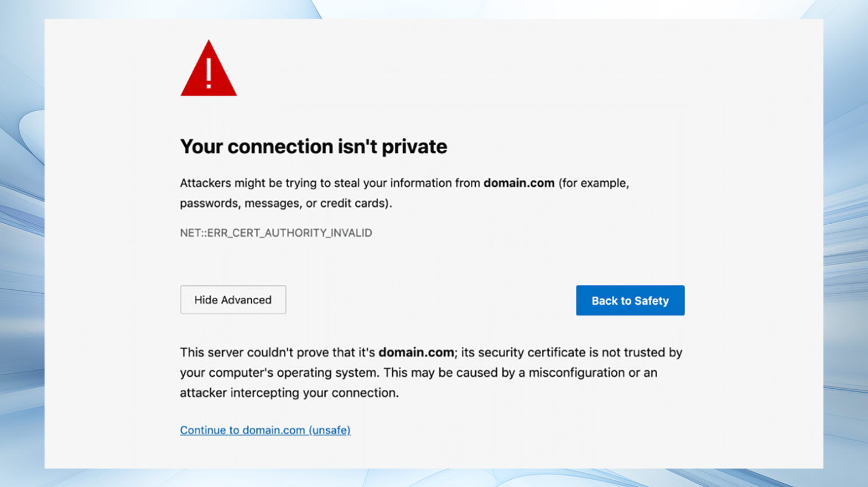Click domain.com in the certificate explanation text
The image size is (868, 487).
pos(416,352)
